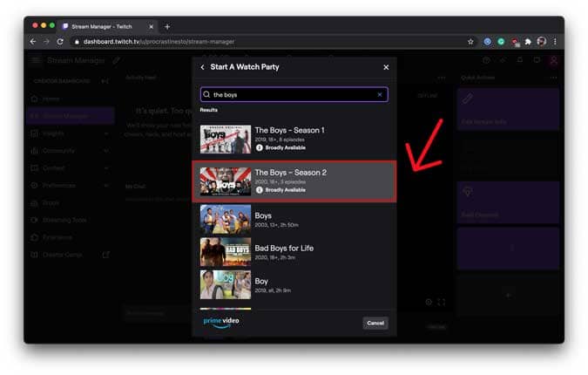Toggle fullscreen on the stream preview
588x375 pixels.
click(x=442, y=302)
